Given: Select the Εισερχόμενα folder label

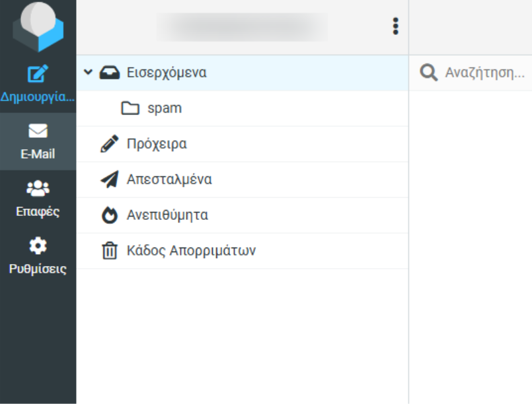Looking at the screenshot, I should 167,73.
